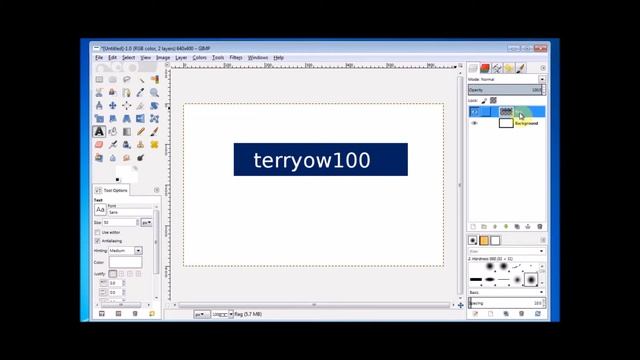
Task: Duplicate the layer in Layers panel
Action: (517, 227)
